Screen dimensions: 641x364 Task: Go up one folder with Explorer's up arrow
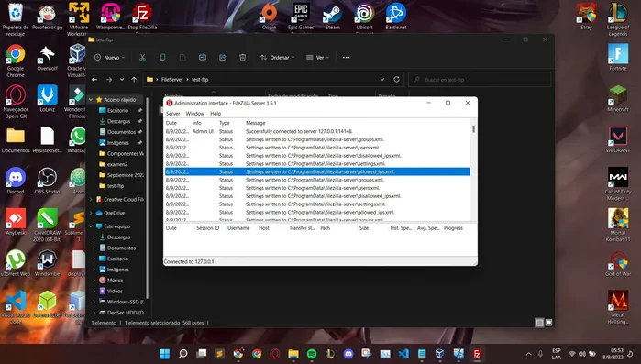134,79
